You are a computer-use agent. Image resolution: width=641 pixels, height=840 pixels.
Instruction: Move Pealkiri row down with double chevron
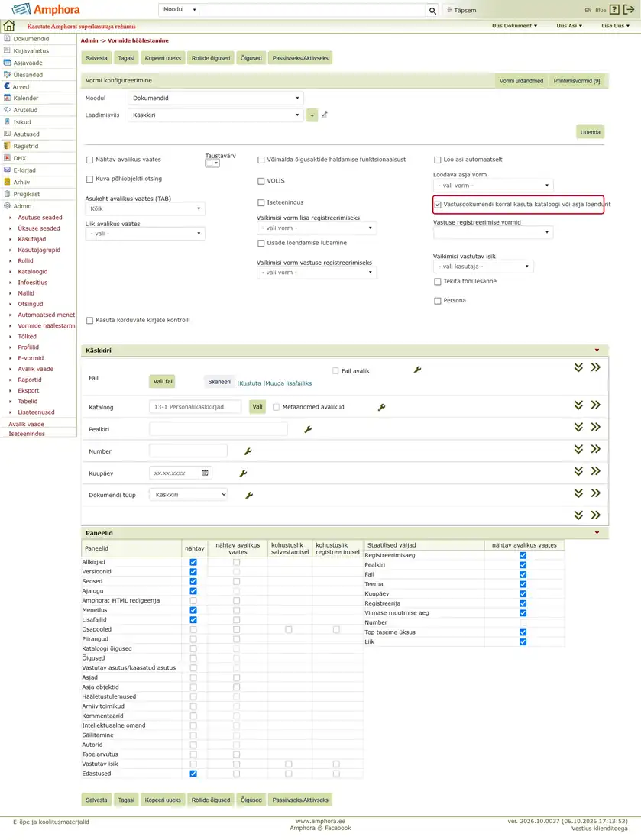coord(578,427)
